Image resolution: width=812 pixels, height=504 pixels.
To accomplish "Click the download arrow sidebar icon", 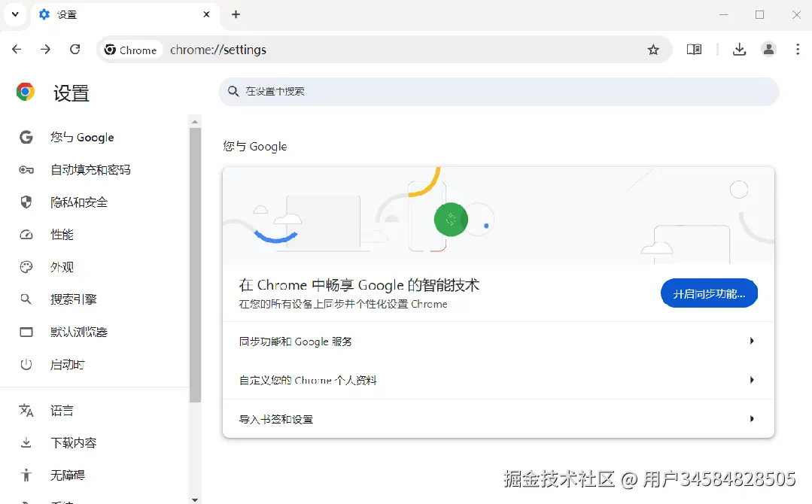I will [26, 442].
